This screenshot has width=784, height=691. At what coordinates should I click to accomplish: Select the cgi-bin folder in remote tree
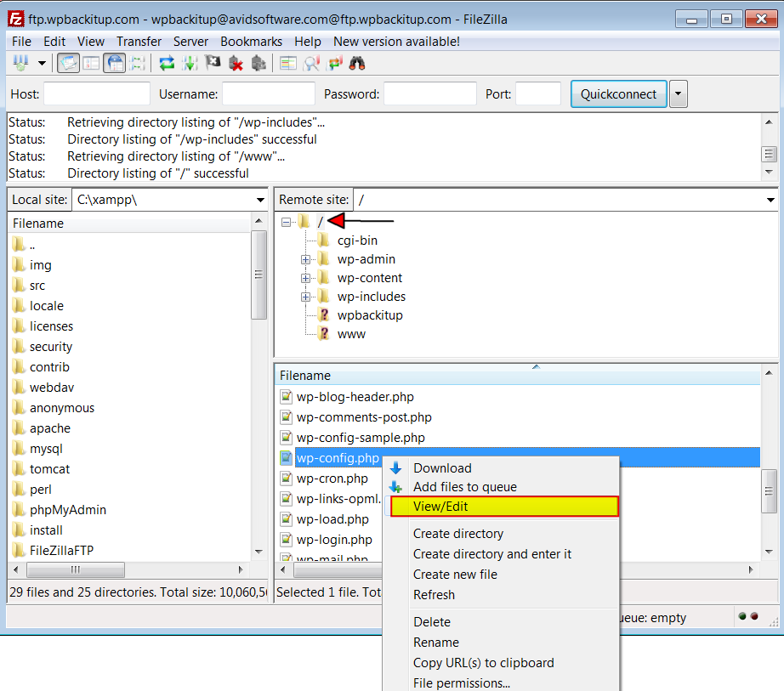[357, 241]
